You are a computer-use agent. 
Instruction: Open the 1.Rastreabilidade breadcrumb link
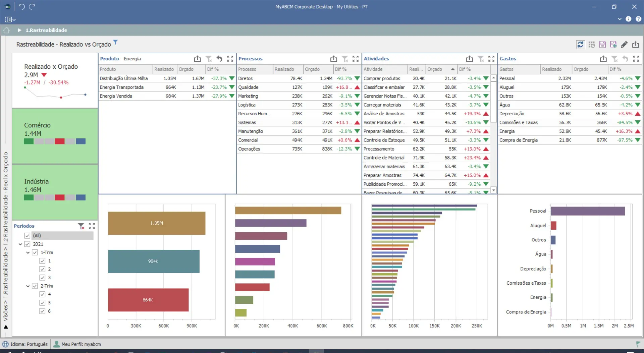click(x=46, y=30)
